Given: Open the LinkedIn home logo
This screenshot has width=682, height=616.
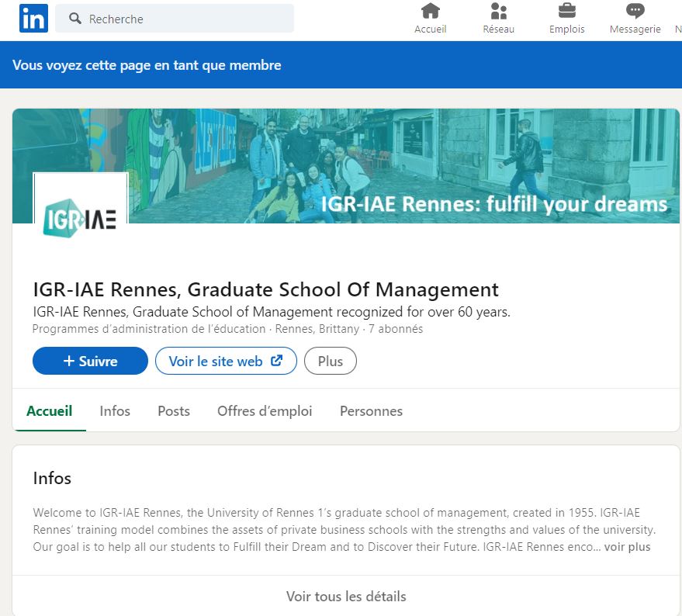Looking at the screenshot, I should [33, 19].
